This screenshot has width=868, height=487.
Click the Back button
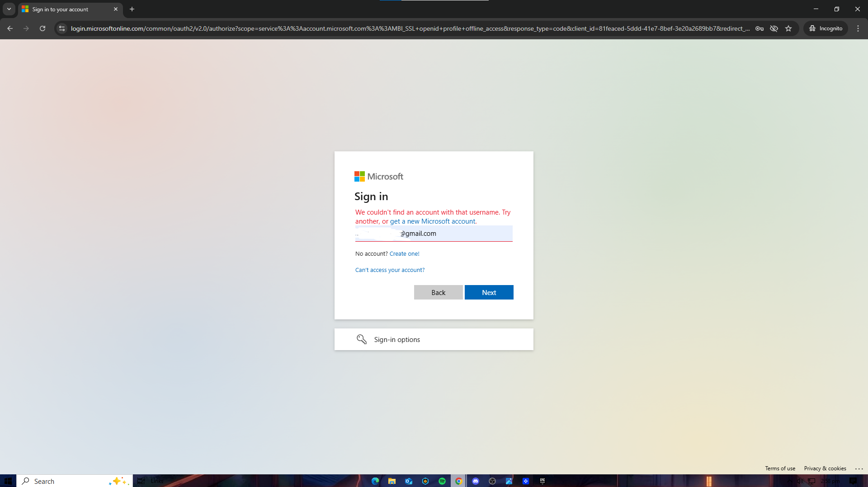(439, 292)
